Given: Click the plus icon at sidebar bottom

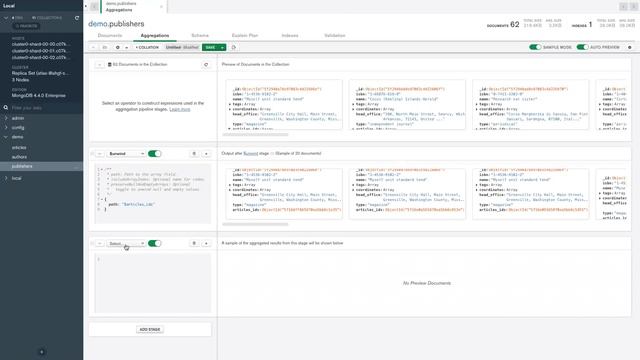Looking at the screenshot, I should (41, 352).
